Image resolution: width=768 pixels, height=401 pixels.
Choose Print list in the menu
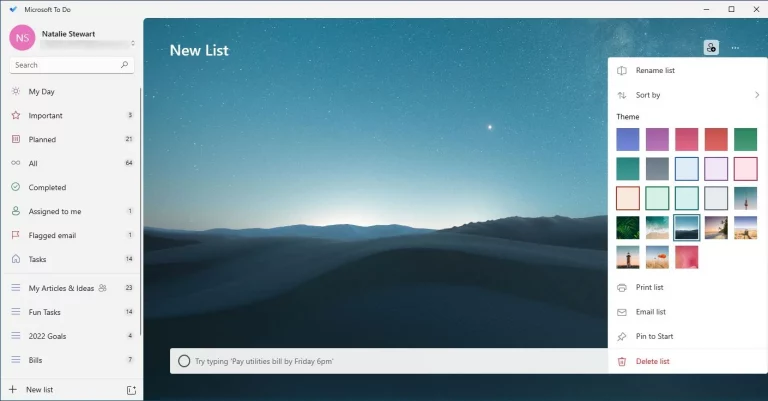pos(650,287)
